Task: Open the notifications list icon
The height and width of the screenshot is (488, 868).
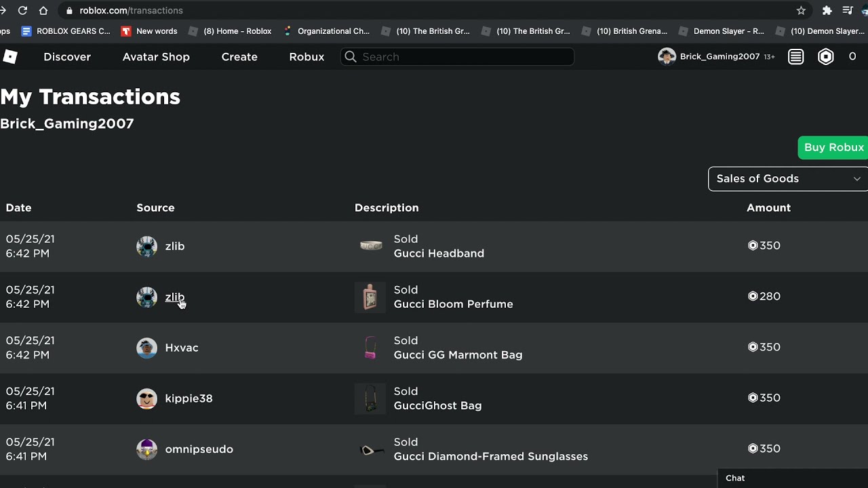Action: (x=795, y=57)
